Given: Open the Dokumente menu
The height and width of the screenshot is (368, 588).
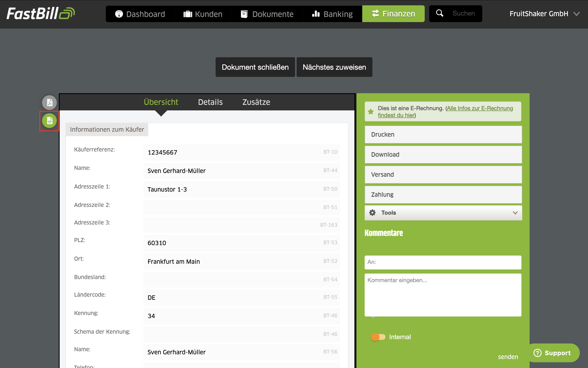Looking at the screenshot, I should click(267, 14).
